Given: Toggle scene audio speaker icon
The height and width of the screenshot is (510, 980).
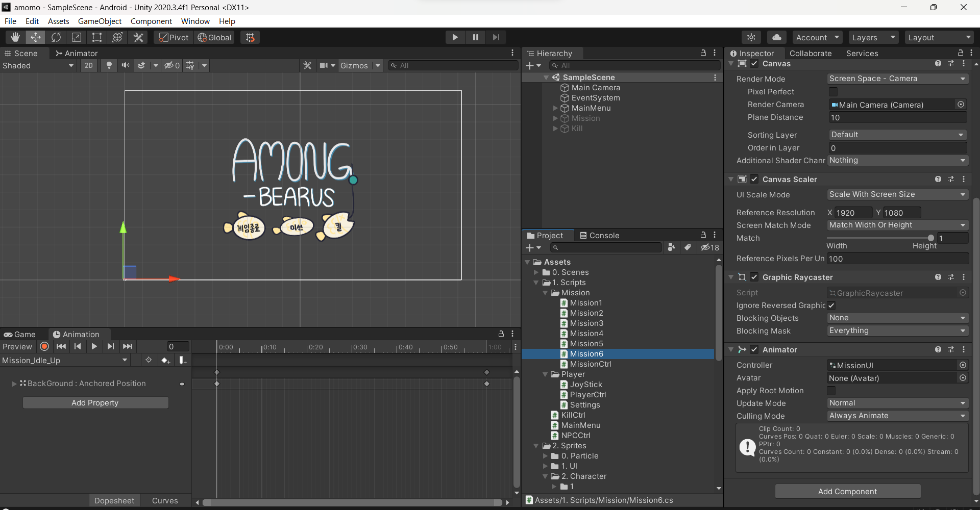Looking at the screenshot, I should click(x=125, y=65).
